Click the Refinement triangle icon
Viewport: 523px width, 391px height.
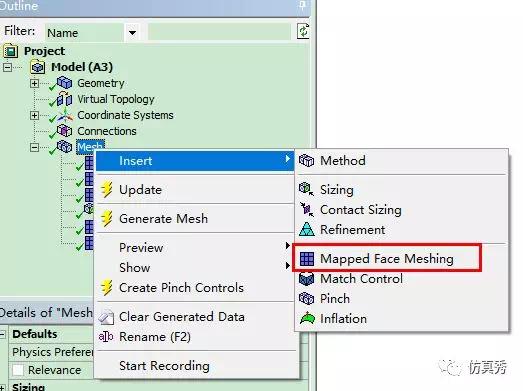point(306,230)
